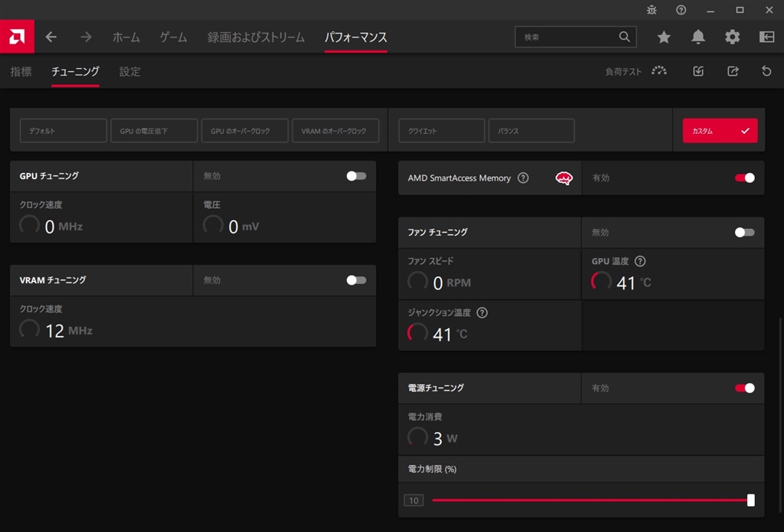
Task: Click the help icon next to AMD SmartAccess Memory
Action: 523,178
